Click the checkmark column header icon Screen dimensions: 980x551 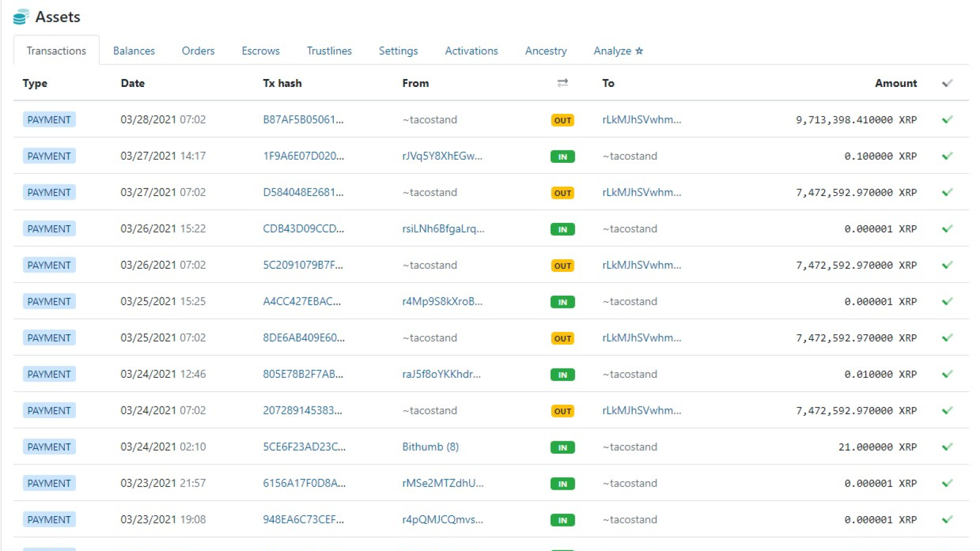click(x=947, y=83)
